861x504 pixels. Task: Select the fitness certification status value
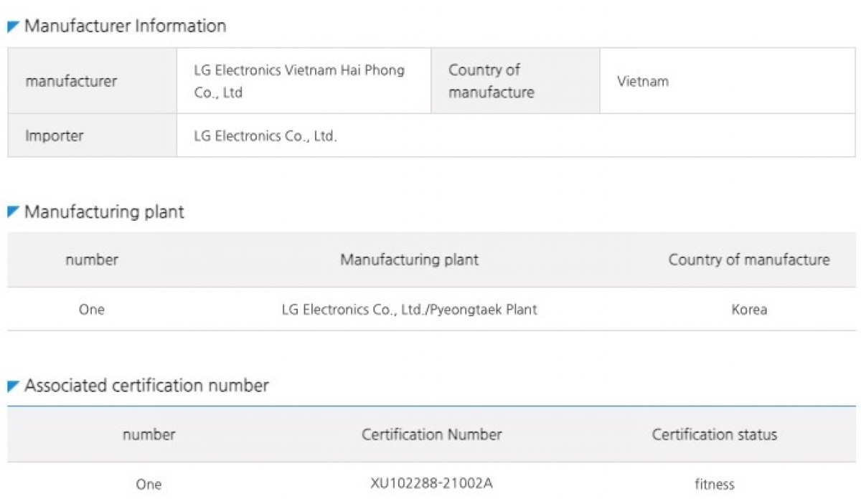pos(714,484)
